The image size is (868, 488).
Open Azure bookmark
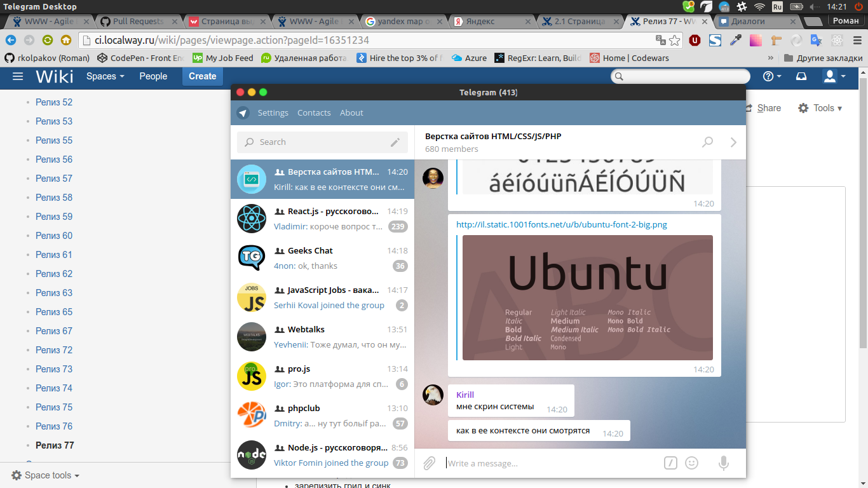click(470, 58)
